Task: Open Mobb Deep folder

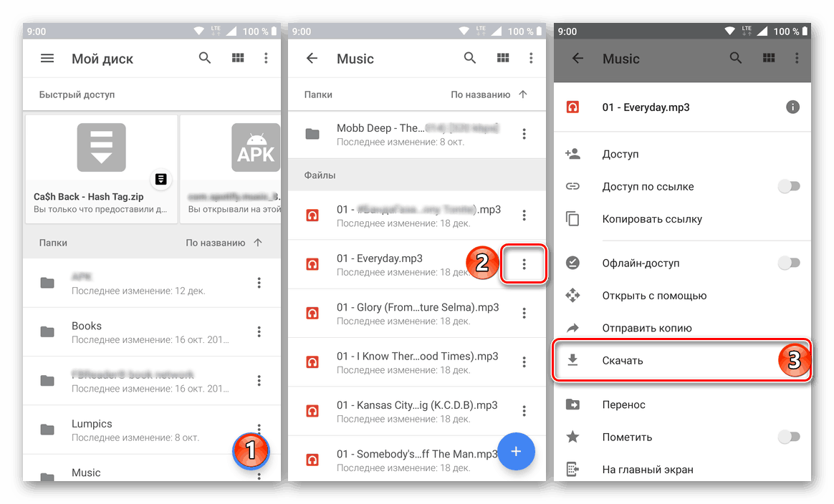Action: 417,135
